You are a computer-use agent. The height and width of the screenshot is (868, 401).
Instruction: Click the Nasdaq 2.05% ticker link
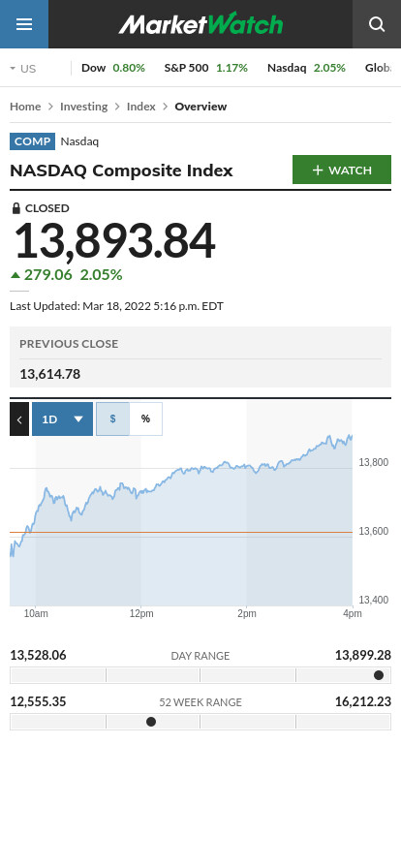pos(306,68)
